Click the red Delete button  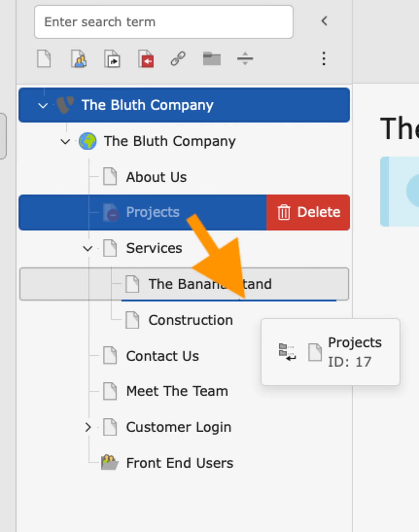[308, 212]
